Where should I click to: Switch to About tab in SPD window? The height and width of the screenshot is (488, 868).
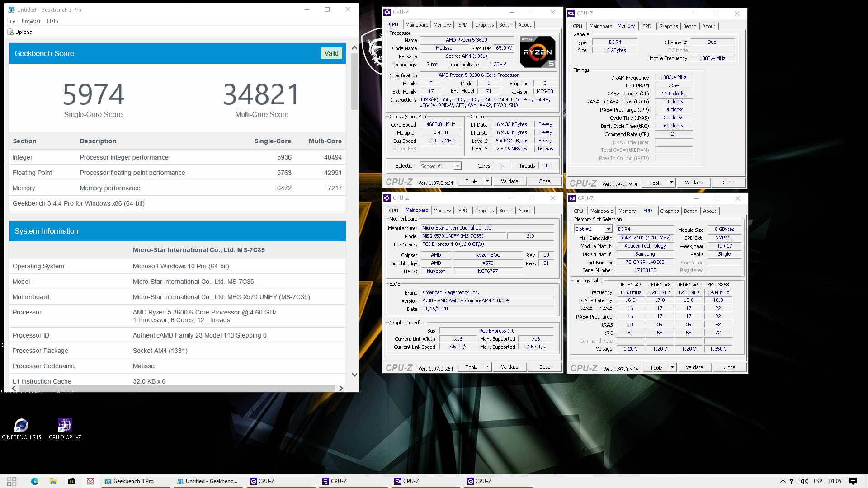[x=709, y=211]
